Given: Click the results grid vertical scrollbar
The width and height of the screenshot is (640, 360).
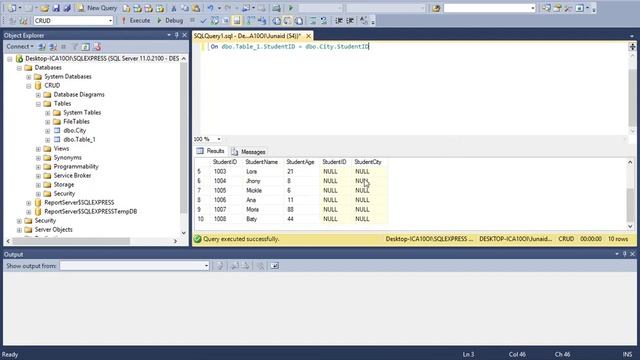Looking at the screenshot, I should [630, 194].
